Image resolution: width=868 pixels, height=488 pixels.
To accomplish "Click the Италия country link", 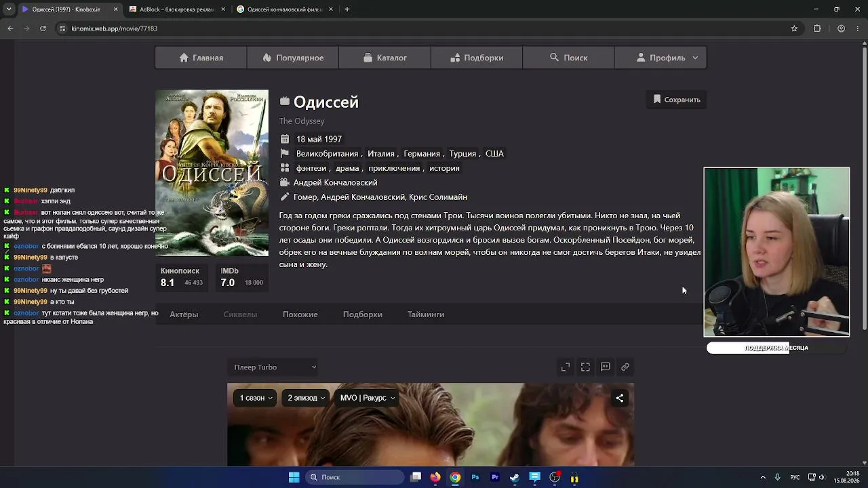I will (x=381, y=154).
